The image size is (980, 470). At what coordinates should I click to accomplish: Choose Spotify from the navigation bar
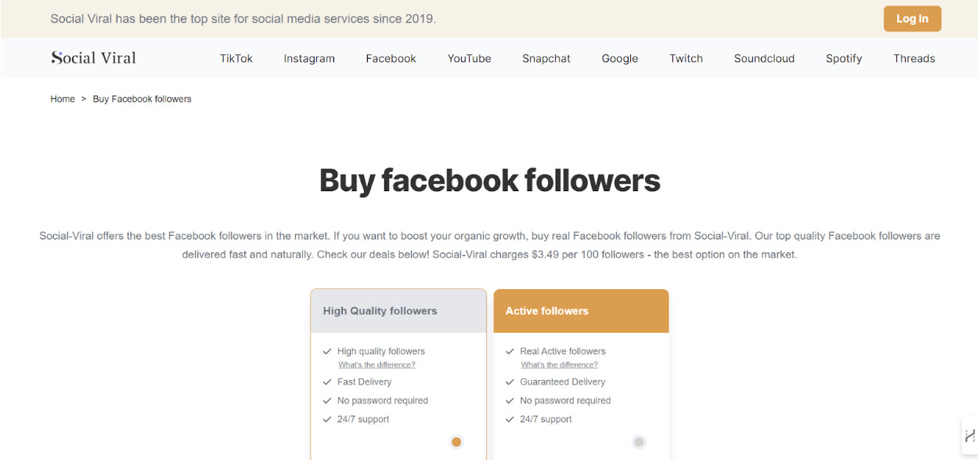point(843,59)
